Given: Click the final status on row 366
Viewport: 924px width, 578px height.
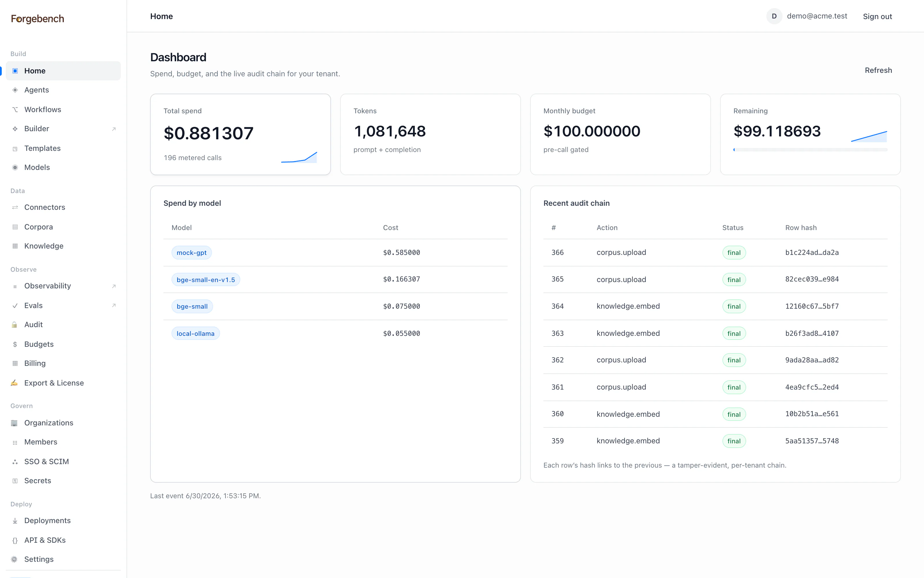Looking at the screenshot, I should pyautogui.click(x=734, y=253).
